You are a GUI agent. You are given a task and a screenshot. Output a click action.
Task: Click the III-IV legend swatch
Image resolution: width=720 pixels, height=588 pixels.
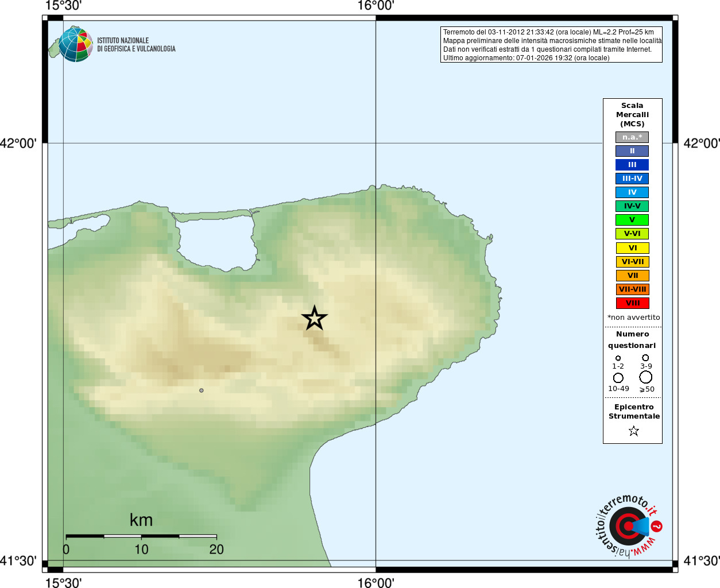(632, 179)
